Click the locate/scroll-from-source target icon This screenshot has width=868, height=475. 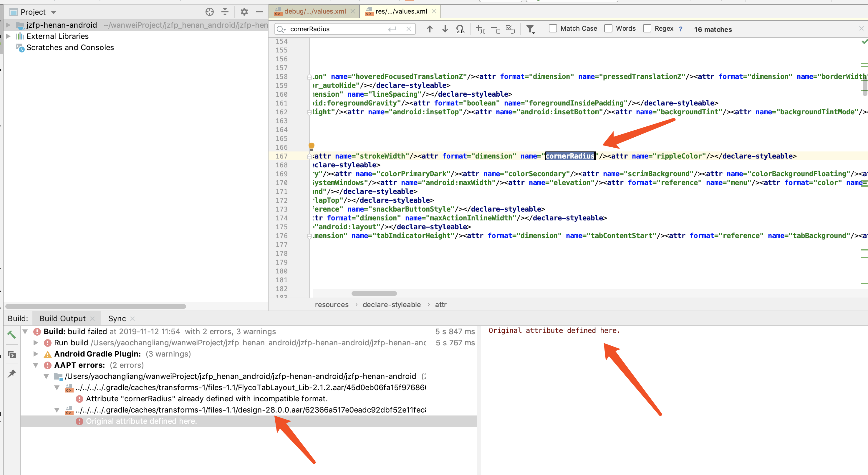210,12
